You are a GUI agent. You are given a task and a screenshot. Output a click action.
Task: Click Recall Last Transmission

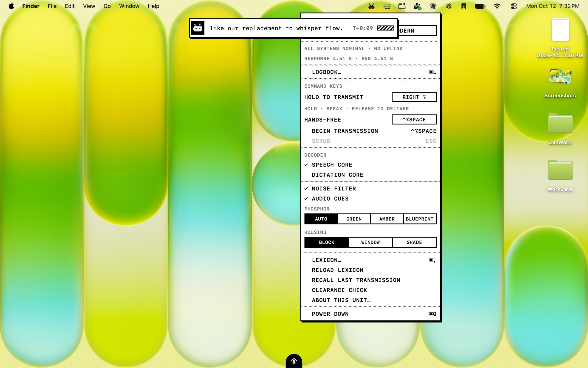[370, 280]
